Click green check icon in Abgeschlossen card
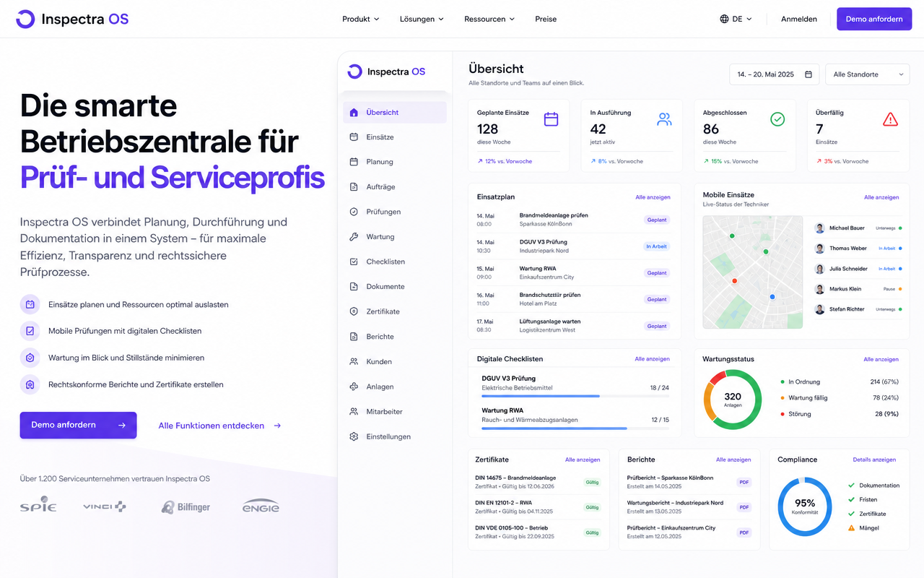 (777, 119)
